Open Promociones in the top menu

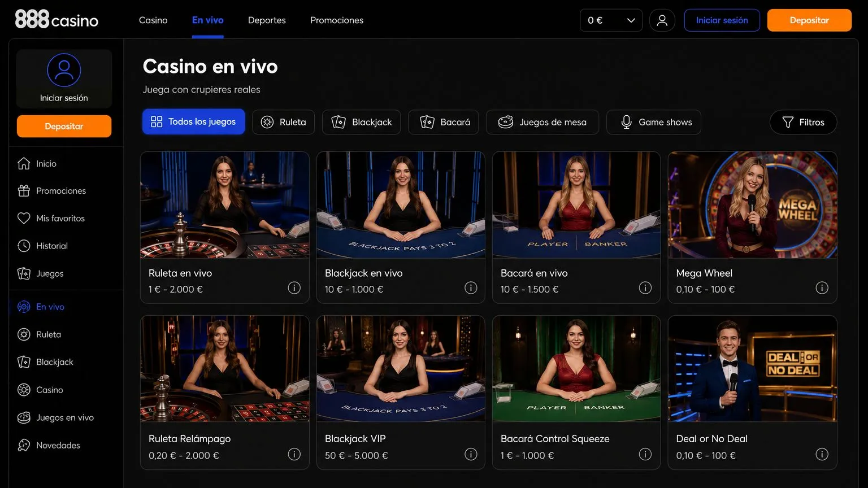[x=337, y=20]
